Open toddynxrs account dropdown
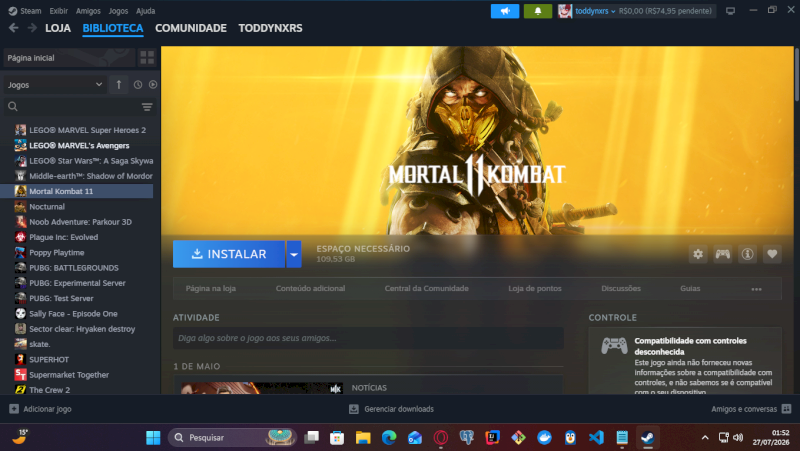The height and width of the screenshot is (451, 800). coord(595,11)
